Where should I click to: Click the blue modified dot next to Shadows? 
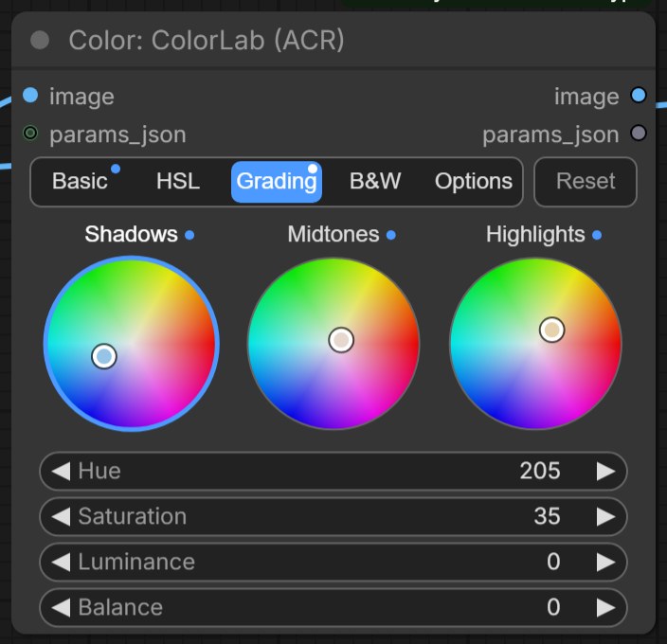(x=189, y=235)
